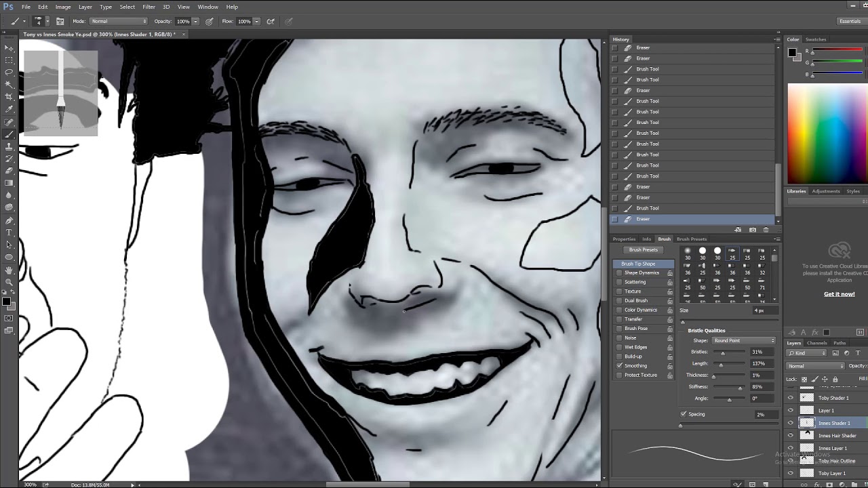
Task: Click the Brush Presets button
Action: coord(643,249)
